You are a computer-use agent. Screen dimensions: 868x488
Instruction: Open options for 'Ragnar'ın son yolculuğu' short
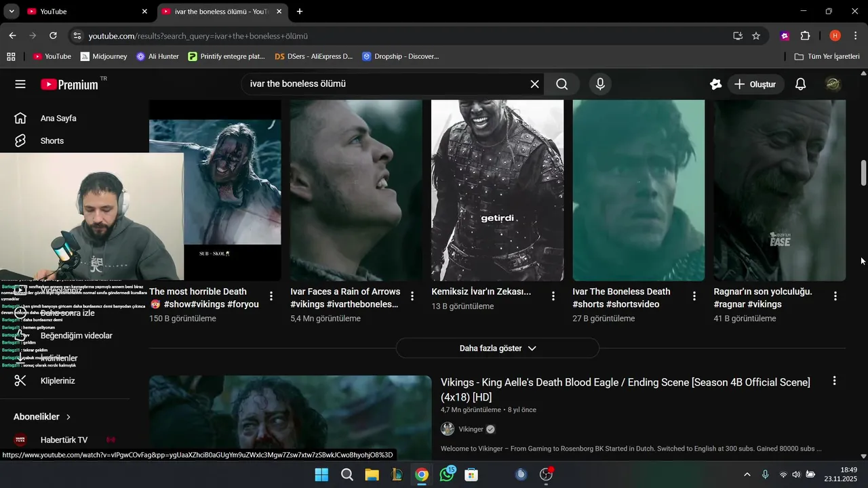(835, 296)
